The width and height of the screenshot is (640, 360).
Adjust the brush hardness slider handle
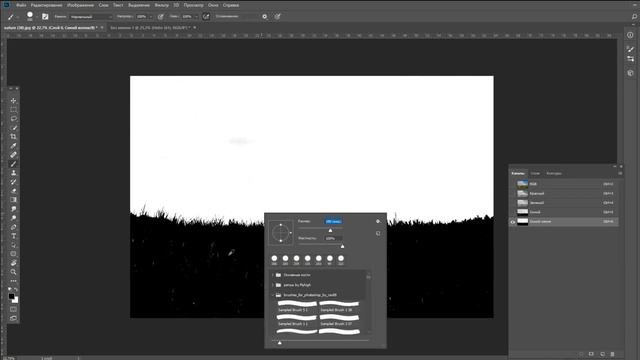click(x=342, y=247)
